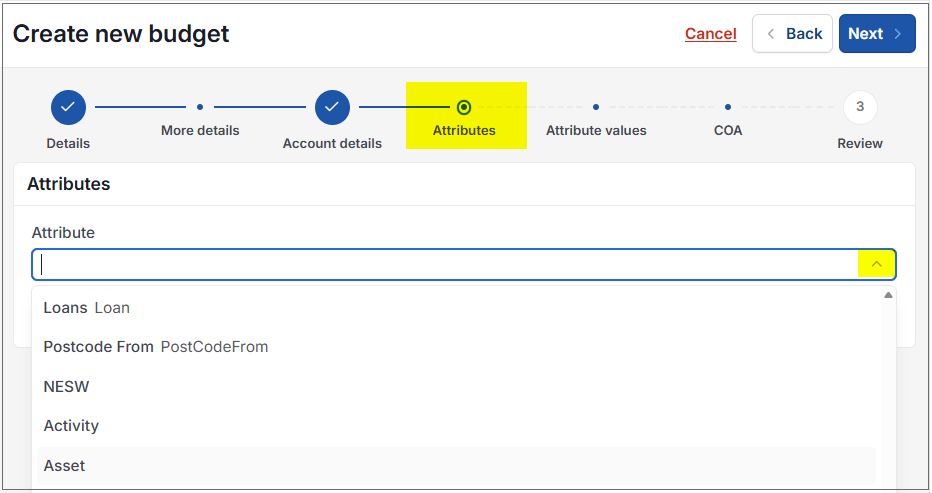932x493 pixels.
Task: Click the scroll up arrow in list
Action: [889, 295]
